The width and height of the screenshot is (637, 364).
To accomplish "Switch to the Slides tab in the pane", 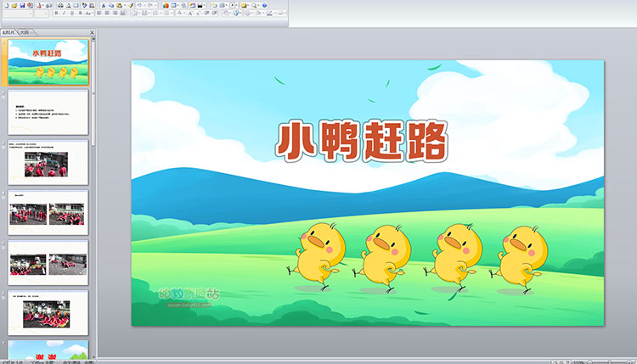I will click(8, 32).
